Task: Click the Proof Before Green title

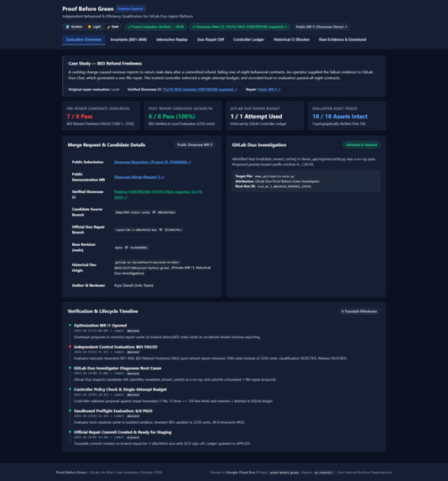Action: (88, 9)
